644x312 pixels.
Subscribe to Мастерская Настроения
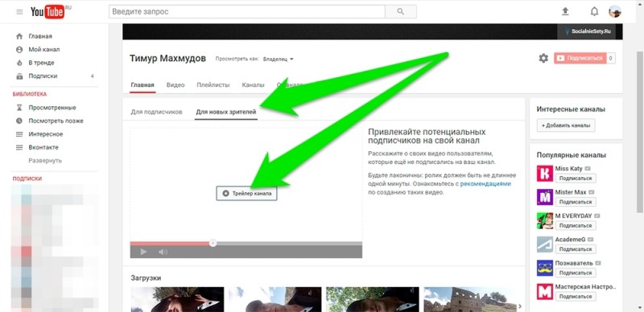pos(576,297)
